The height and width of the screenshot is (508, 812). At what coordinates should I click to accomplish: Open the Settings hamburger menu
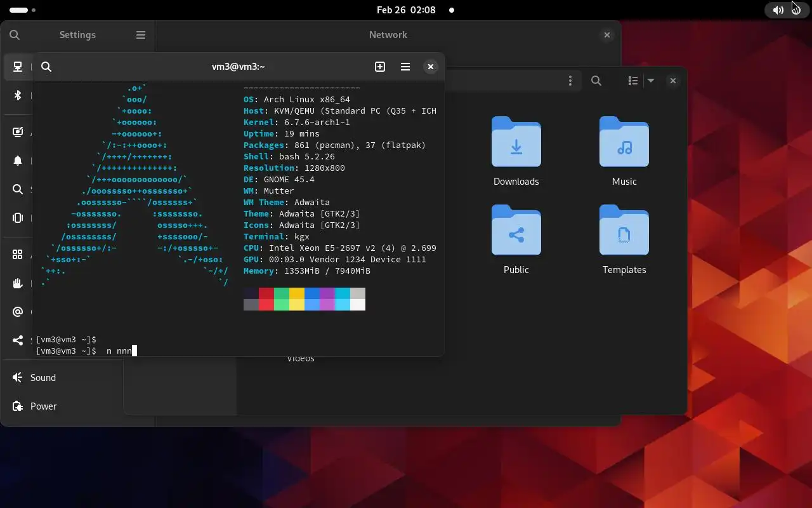[141, 35]
